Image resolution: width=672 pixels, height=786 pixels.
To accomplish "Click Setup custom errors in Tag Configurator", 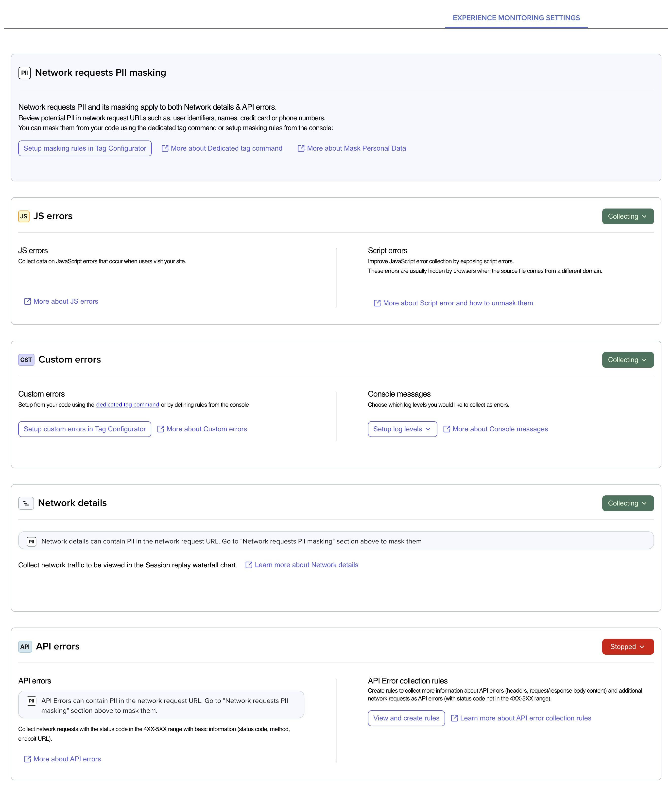I will [85, 429].
